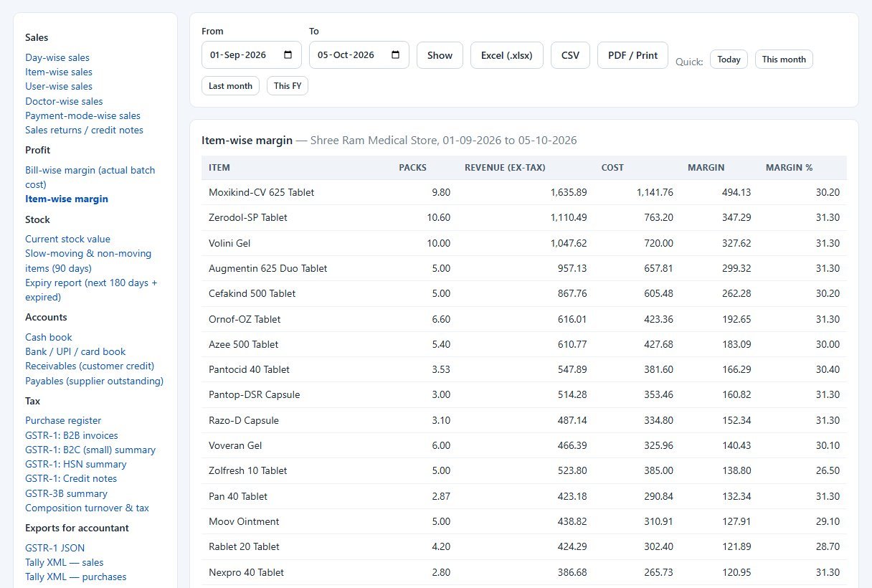Select Item-wise margin in sidebar
Viewport: 872px width, 588px height.
67,199
